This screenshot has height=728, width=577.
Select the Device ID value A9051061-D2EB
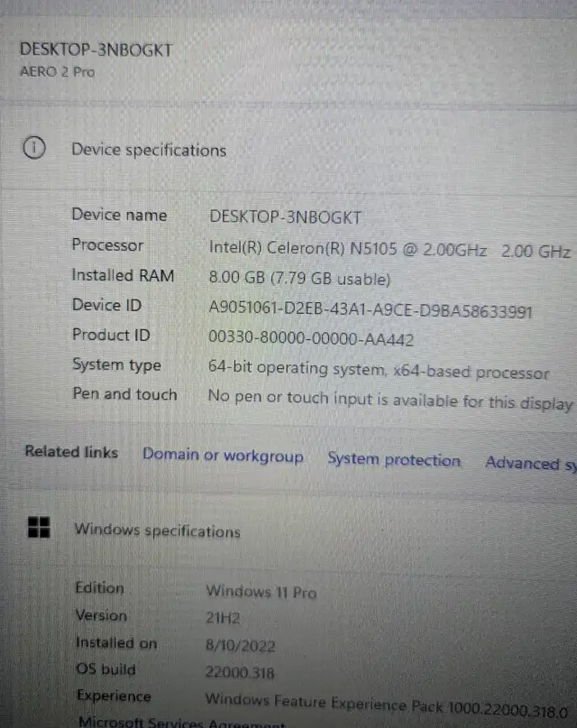tap(371, 309)
